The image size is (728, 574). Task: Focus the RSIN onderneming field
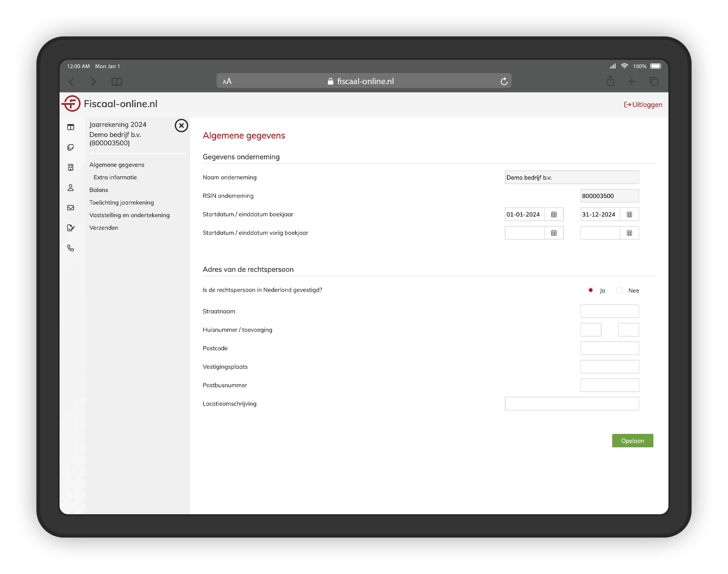point(609,196)
